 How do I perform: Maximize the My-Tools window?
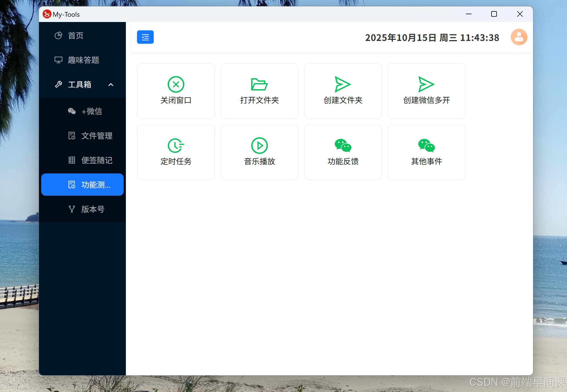tap(494, 14)
